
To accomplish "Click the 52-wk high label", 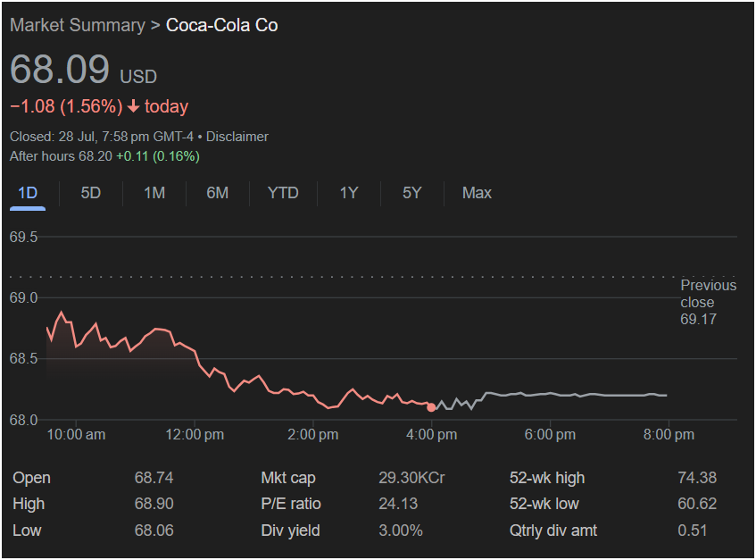I will (547, 478).
